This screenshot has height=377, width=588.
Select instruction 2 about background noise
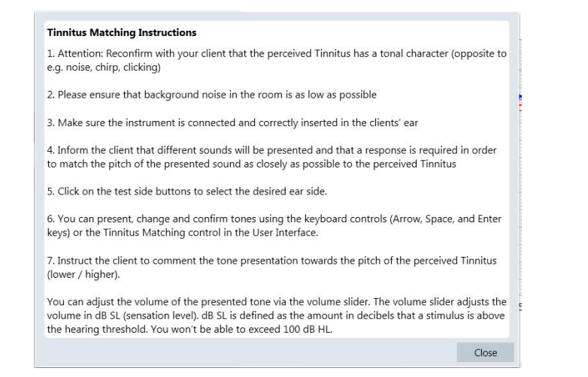211,95
